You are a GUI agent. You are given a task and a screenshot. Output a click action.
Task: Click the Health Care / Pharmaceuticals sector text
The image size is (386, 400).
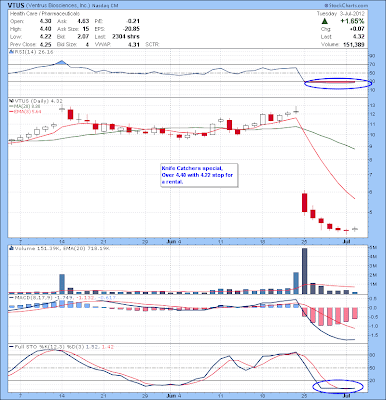coord(45,14)
